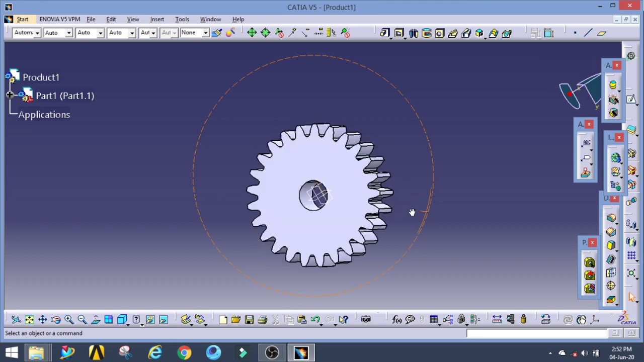Select the Fit All In view icon
The height and width of the screenshot is (362, 644).
(29, 319)
